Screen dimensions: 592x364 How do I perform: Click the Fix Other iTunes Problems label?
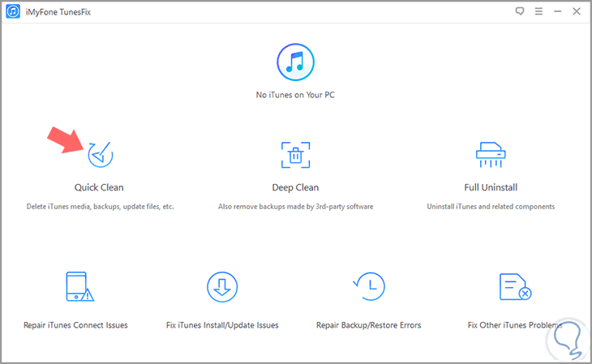click(x=515, y=325)
